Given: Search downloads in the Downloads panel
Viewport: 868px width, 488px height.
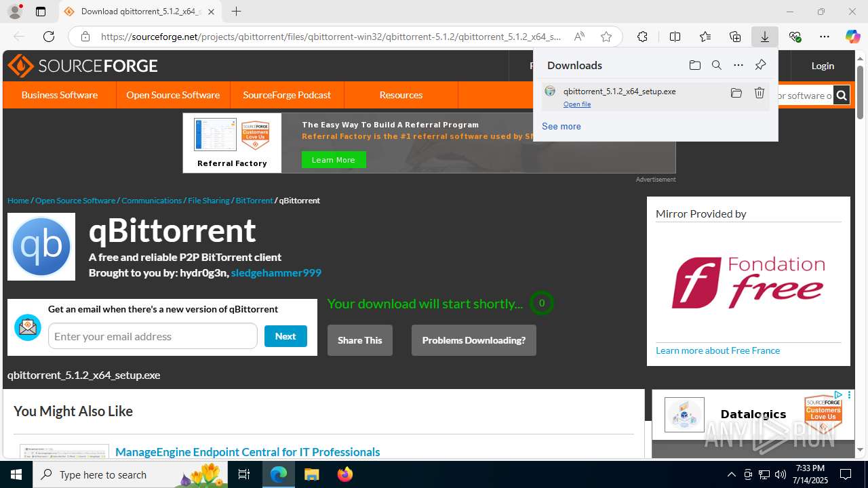Looking at the screenshot, I should tap(717, 65).
